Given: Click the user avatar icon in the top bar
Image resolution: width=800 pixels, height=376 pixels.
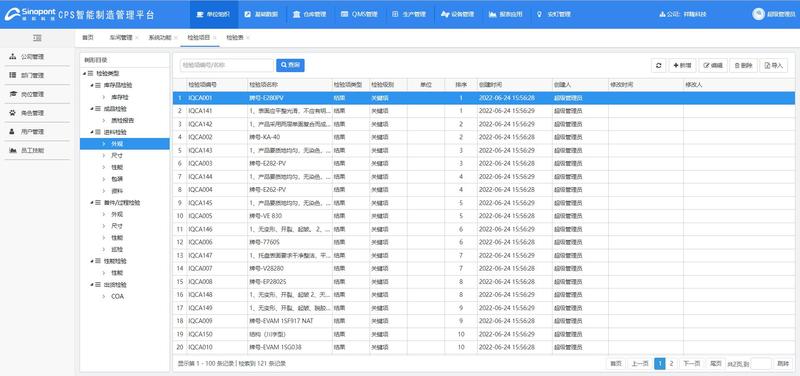Looking at the screenshot, I should coord(758,14).
